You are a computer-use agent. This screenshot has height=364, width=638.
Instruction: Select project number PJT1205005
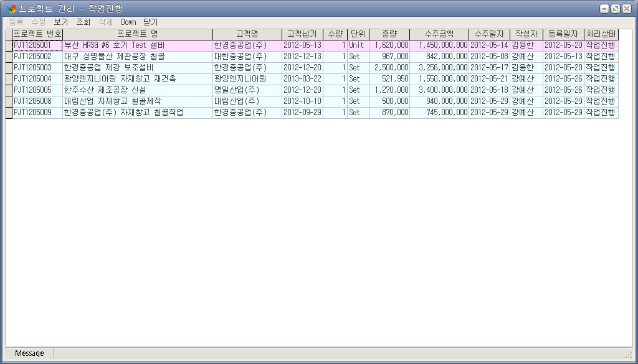(x=37, y=90)
